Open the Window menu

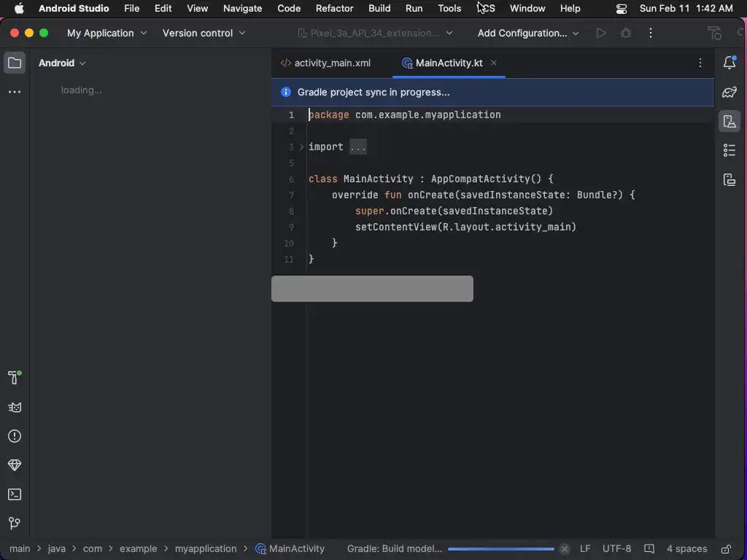click(527, 9)
